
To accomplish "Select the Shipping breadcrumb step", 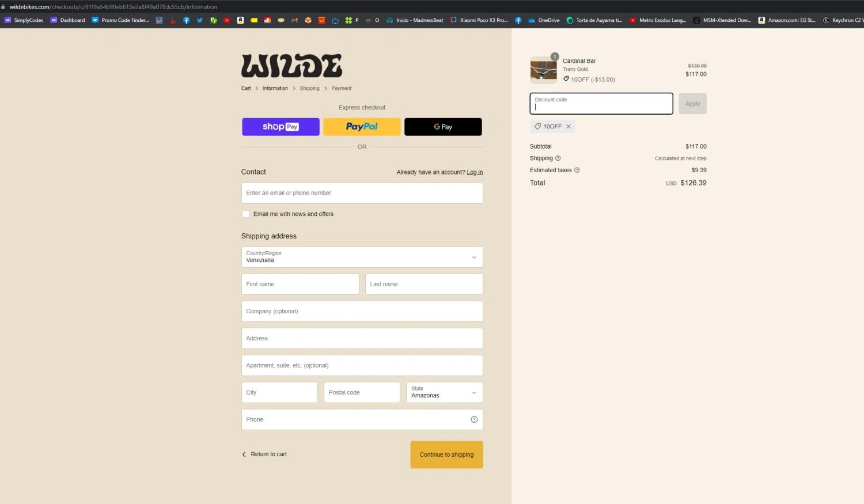I will click(x=309, y=88).
